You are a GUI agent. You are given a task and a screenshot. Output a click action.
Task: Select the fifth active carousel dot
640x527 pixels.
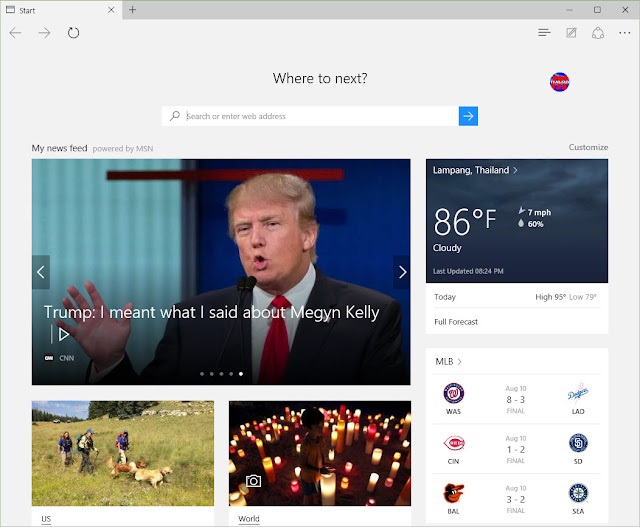(241, 374)
